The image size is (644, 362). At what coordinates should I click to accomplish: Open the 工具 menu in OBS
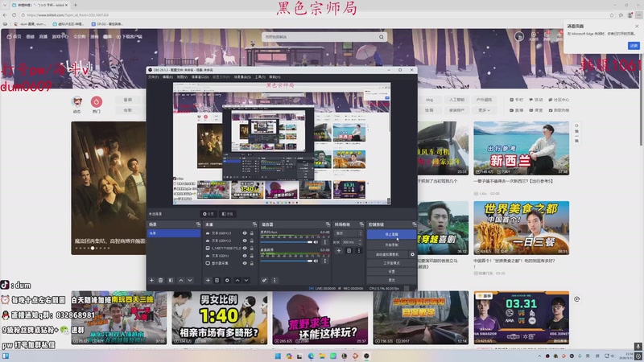click(259, 78)
